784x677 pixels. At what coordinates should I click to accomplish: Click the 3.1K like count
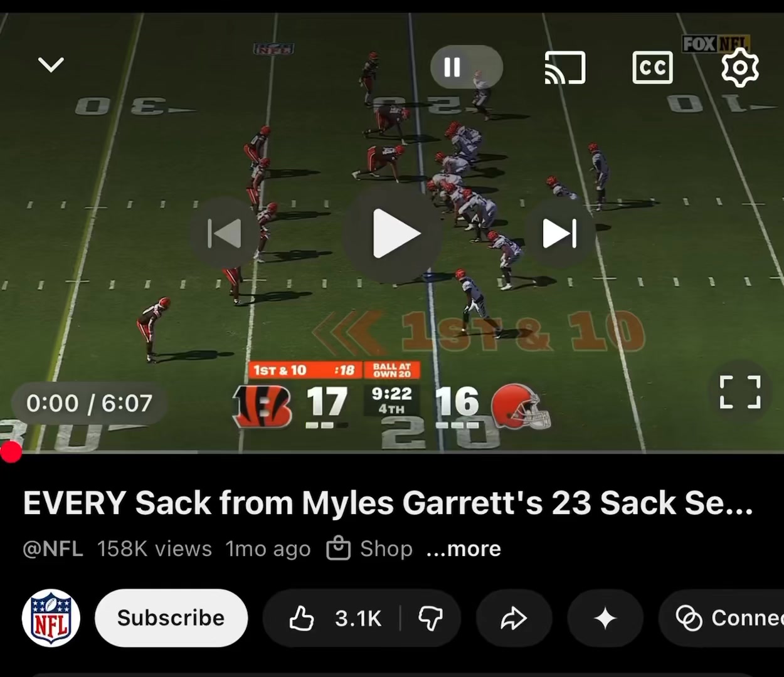click(x=358, y=619)
